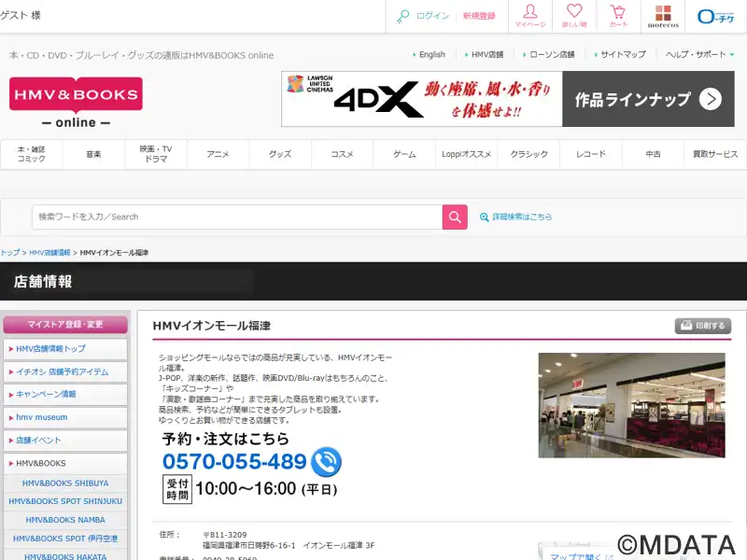Expand the HMV&BOOKS sidebar section
The image size is (747, 560).
click(x=64, y=463)
